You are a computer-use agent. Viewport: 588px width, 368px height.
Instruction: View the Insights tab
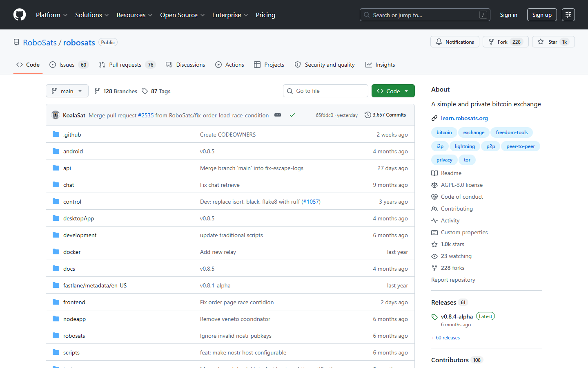pos(380,65)
